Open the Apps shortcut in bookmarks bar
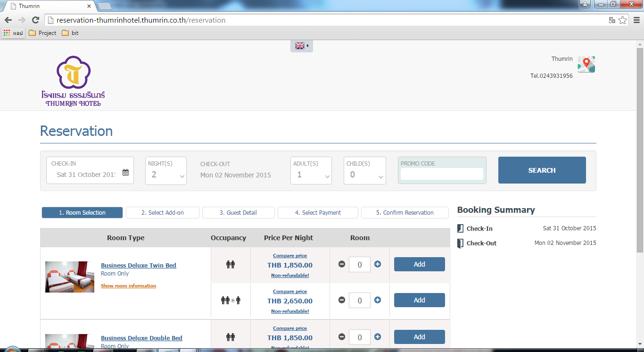The image size is (644, 352). (13, 33)
